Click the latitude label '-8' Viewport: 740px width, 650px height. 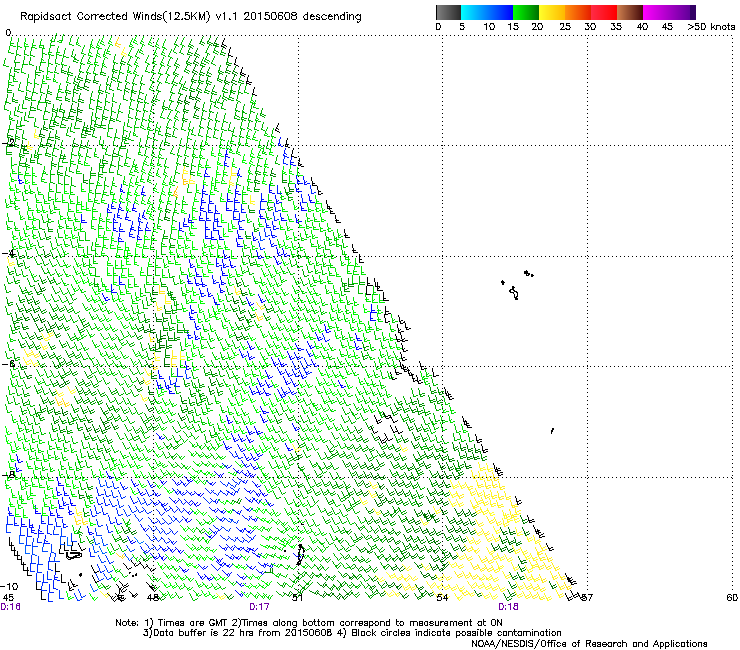coord(9,474)
